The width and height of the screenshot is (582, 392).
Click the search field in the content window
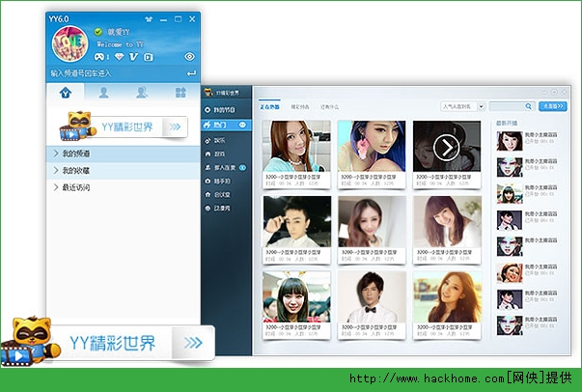point(506,106)
